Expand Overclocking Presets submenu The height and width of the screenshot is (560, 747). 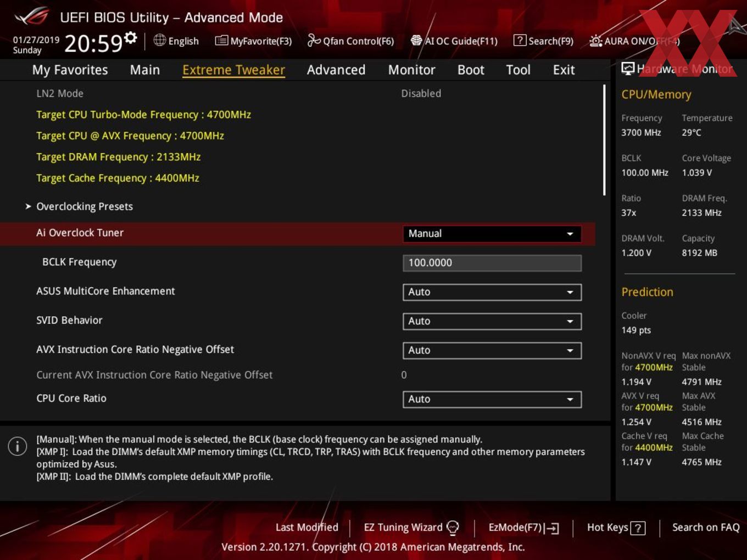pyautogui.click(x=85, y=206)
